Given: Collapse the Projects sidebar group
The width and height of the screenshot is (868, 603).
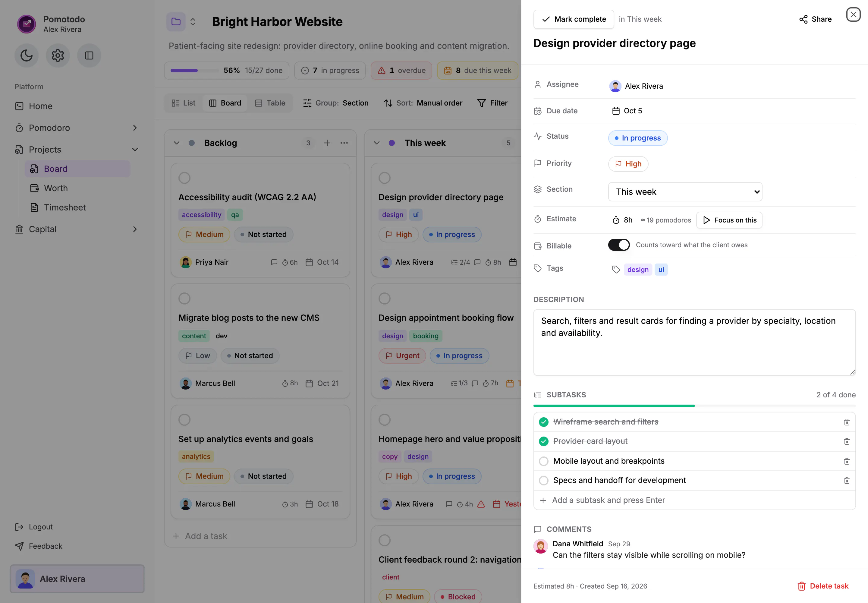Looking at the screenshot, I should pos(77,150).
